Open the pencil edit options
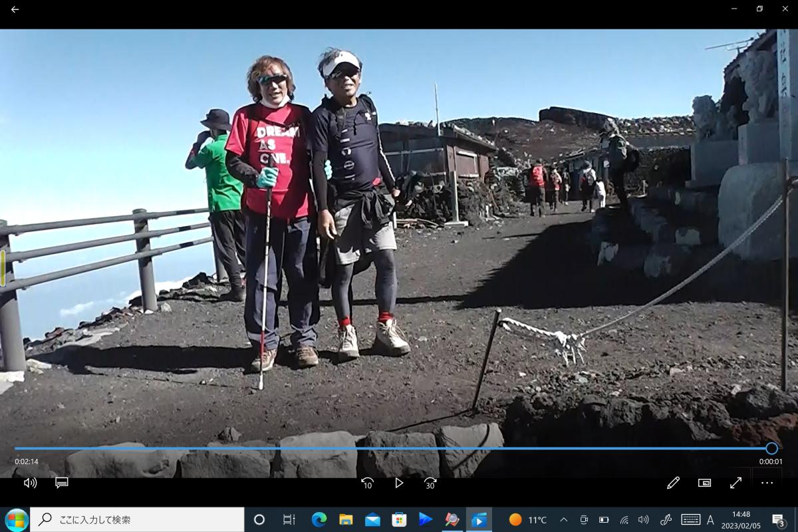Image resolution: width=798 pixels, height=532 pixels. coord(674,483)
